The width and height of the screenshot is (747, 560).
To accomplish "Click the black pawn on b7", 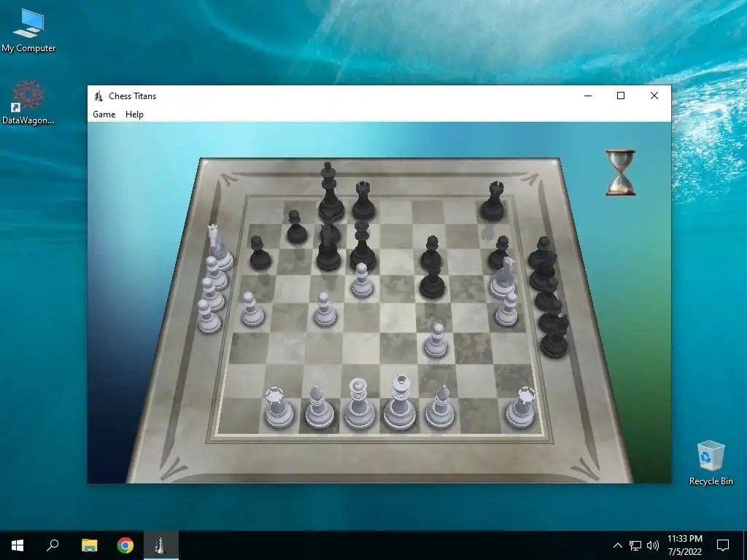I will click(296, 227).
